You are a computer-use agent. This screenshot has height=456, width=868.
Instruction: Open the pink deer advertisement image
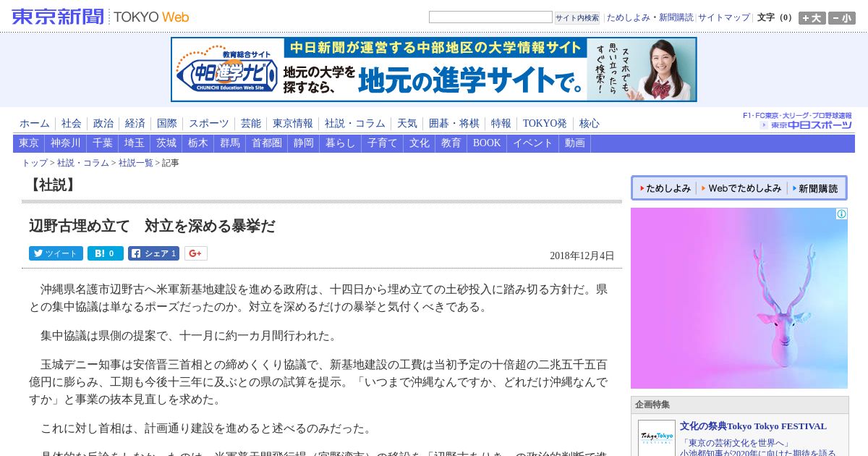(x=739, y=298)
